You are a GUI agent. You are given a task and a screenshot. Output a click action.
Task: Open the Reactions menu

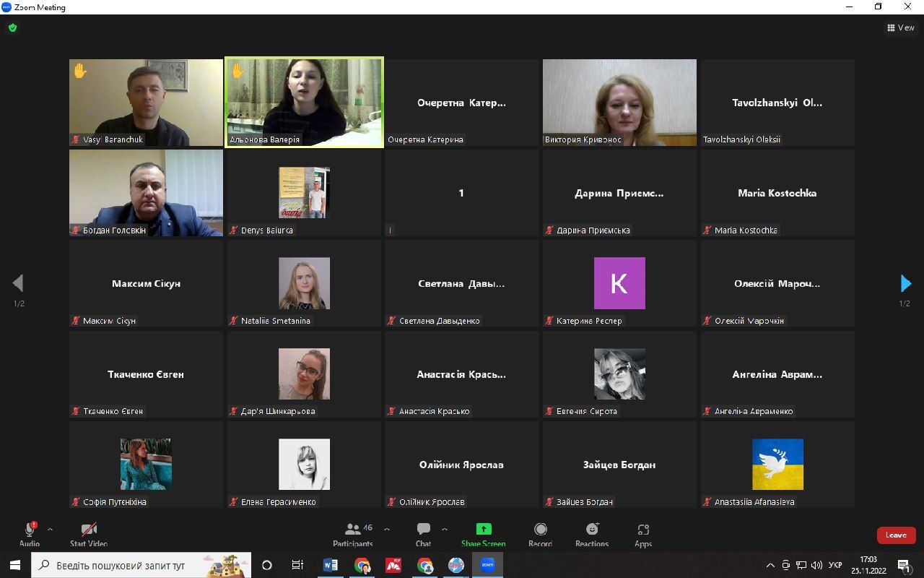tap(592, 534)
